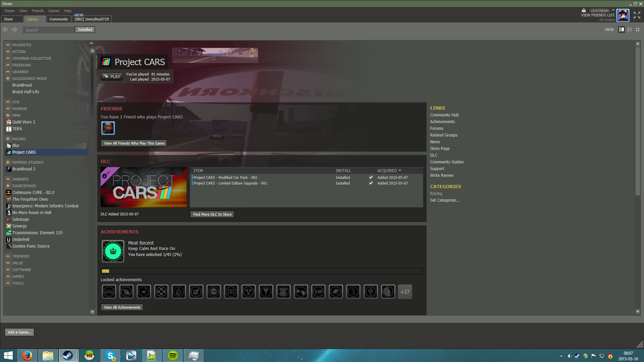Viewport: 644px width, 362px height.
Task: Collapse the FAVORITES category
Action: tap(8, 45)
